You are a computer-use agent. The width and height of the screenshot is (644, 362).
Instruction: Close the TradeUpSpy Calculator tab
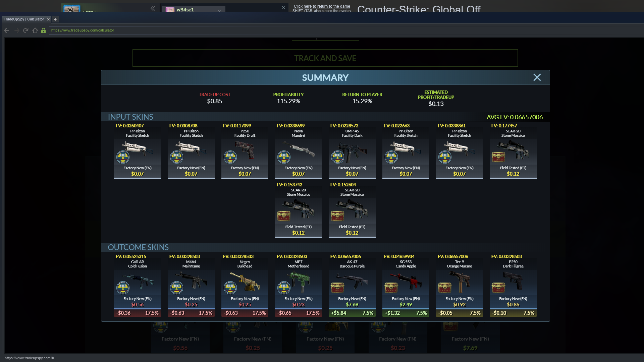[x=48, y=19]
